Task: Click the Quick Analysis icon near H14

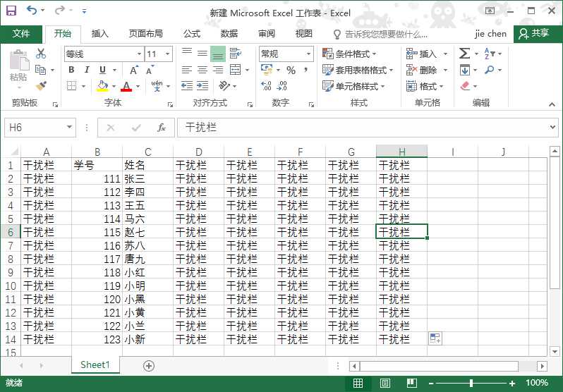Action: tap(435, 338)
